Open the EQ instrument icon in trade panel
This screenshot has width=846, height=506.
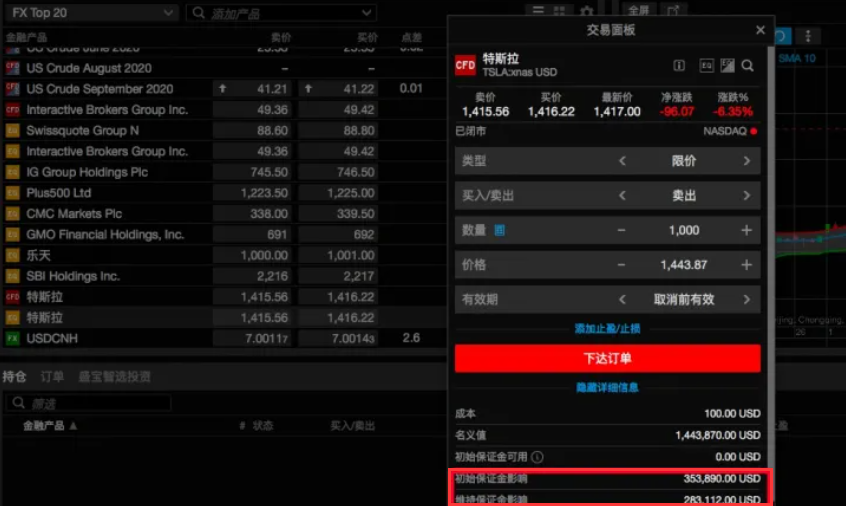(706, 66)
